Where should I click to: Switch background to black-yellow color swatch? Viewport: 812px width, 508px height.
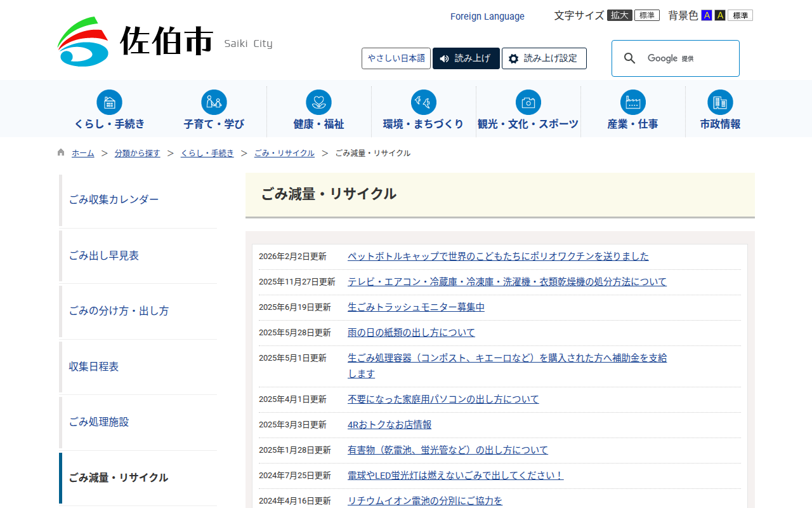click(x=720, y=15)
